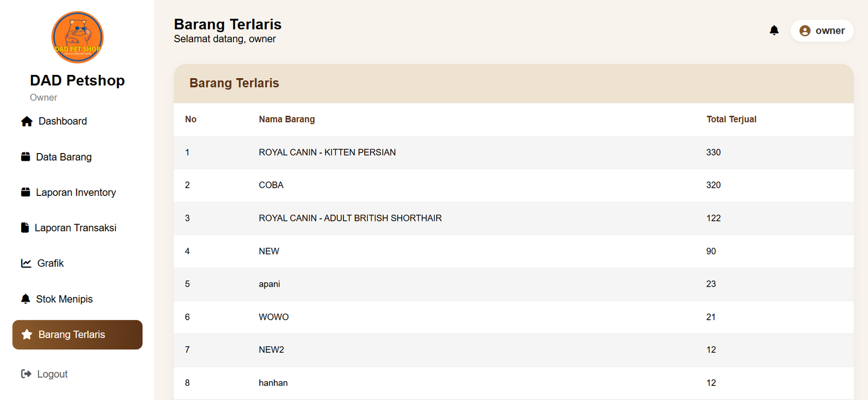Open Laporan Transaksi menu item

[78, 227]
